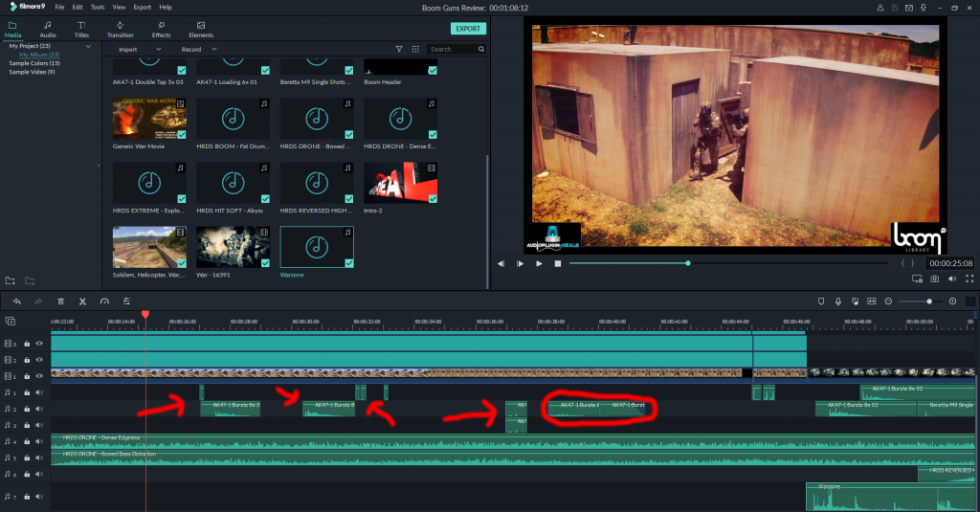Mute audio track 1
Viewport: 980px width, 512px height.
point(39,392)
